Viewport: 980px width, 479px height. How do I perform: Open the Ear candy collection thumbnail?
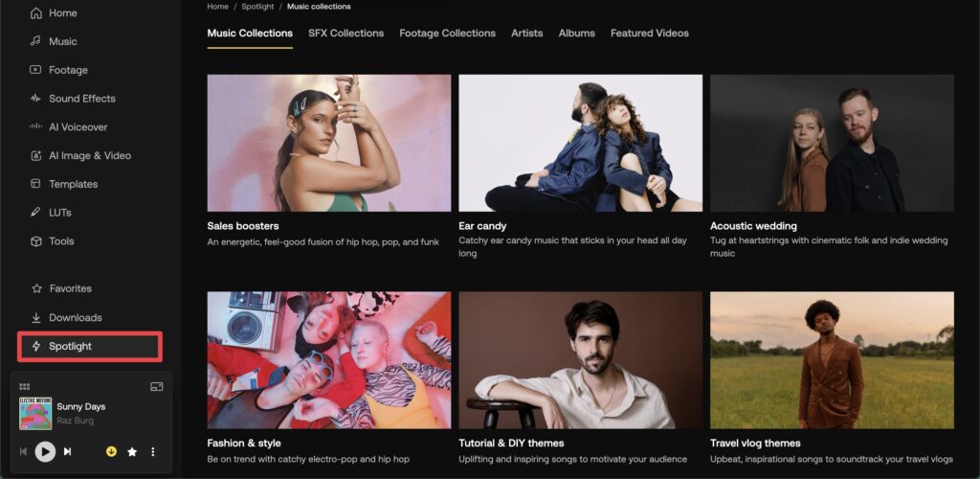pos(581,143)
